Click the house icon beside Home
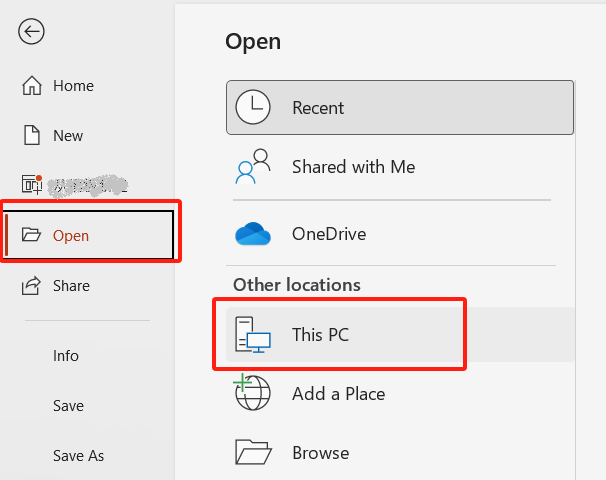 pos(31,86)
